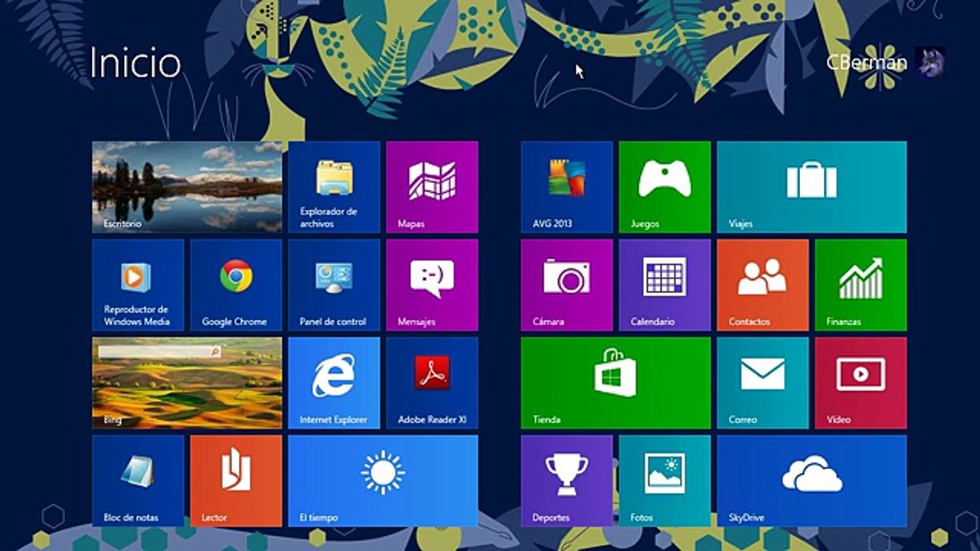Screen dimensions: 980x551
Task: Open the Contactos tile
Action: click(763, 285)
